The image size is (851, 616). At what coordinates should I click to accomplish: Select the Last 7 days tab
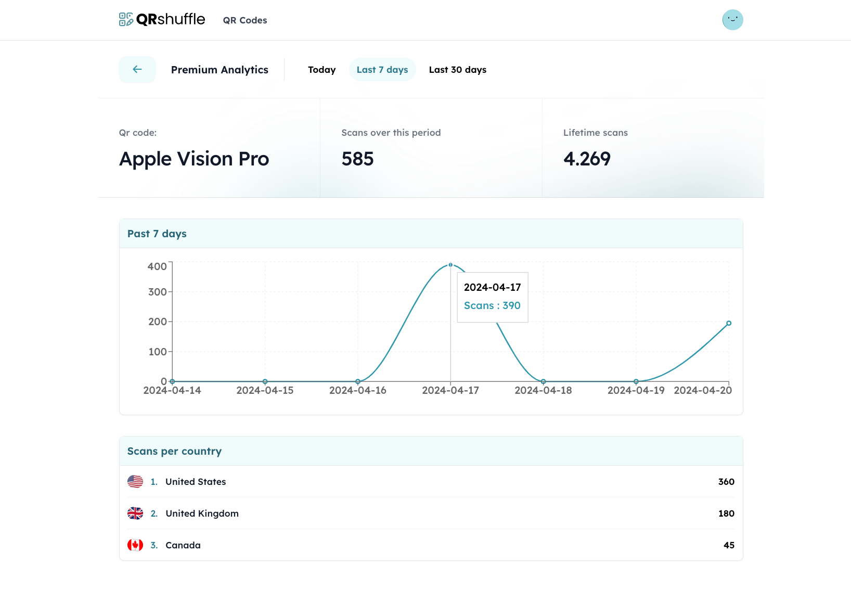tap(382, 70)
